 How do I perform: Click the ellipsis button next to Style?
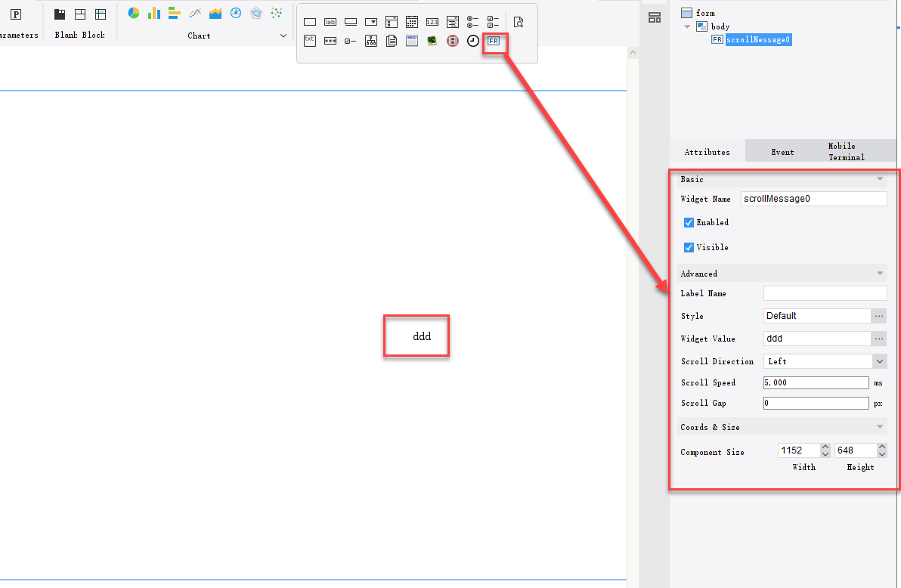879,316
